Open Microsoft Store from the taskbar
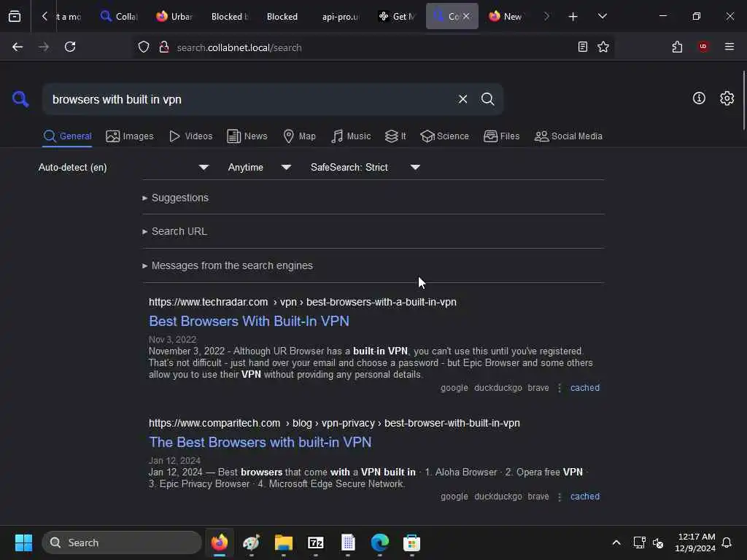The width and height of the screenshot is (747, 560). pos(411,542)
